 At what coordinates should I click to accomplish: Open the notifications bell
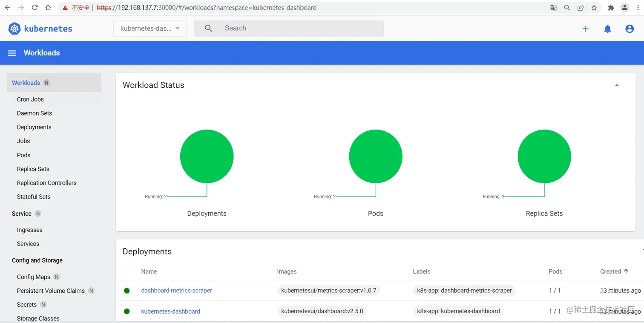point(608,29)
